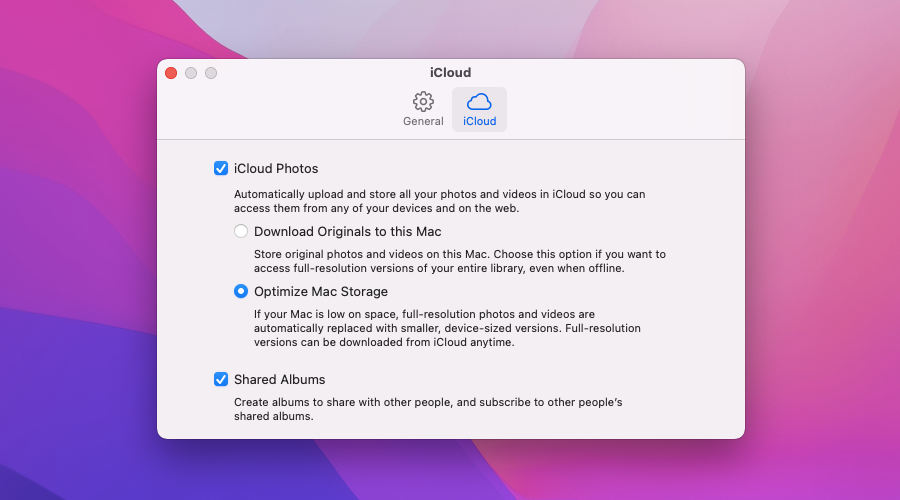Click the 'Create albums to share' description
This screenshot has height=500, width=900.
coord(428,409)
